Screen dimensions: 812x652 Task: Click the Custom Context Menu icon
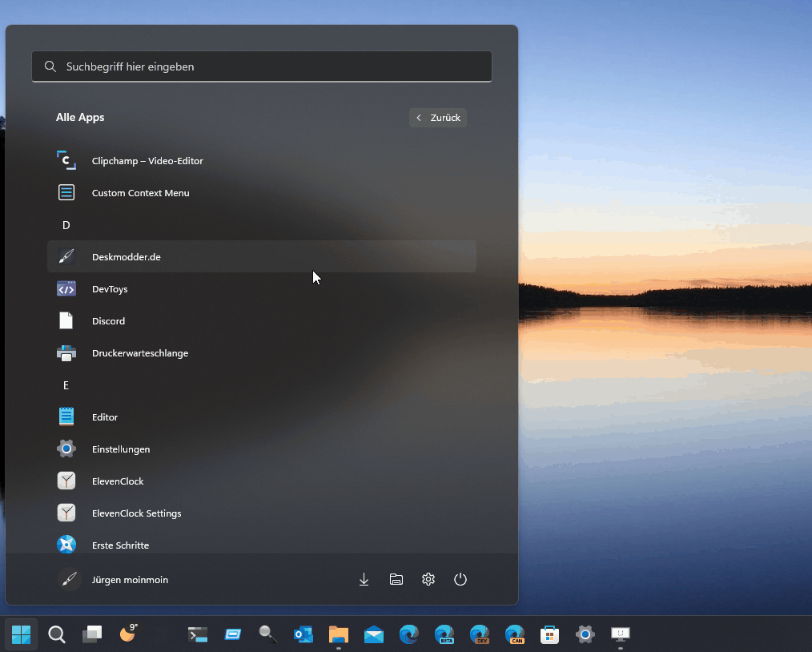coord(66,193)
